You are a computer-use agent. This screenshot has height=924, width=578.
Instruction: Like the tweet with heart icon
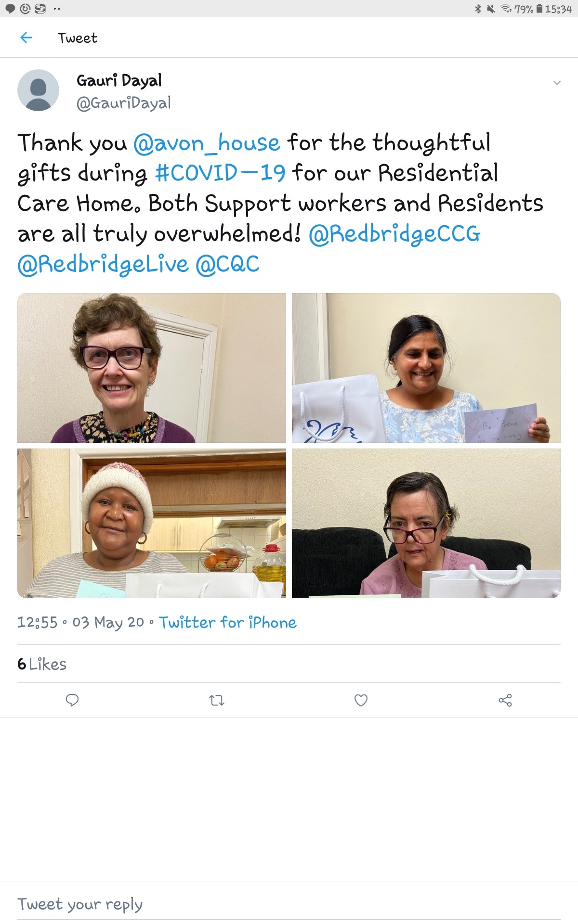pyautogui.click(x=361, y=700)
